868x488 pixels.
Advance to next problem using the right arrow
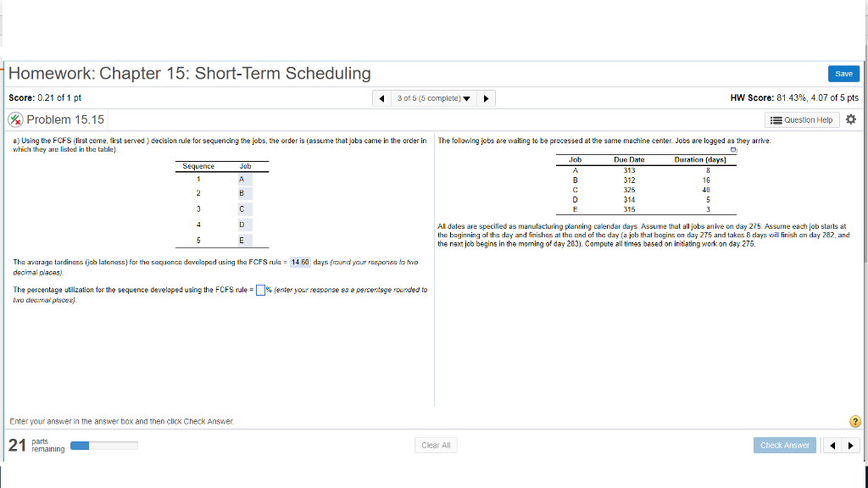[486, 97]
